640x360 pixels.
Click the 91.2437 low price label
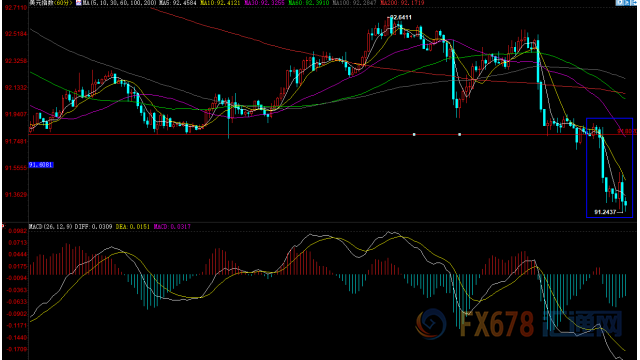[x=605, y=212]
